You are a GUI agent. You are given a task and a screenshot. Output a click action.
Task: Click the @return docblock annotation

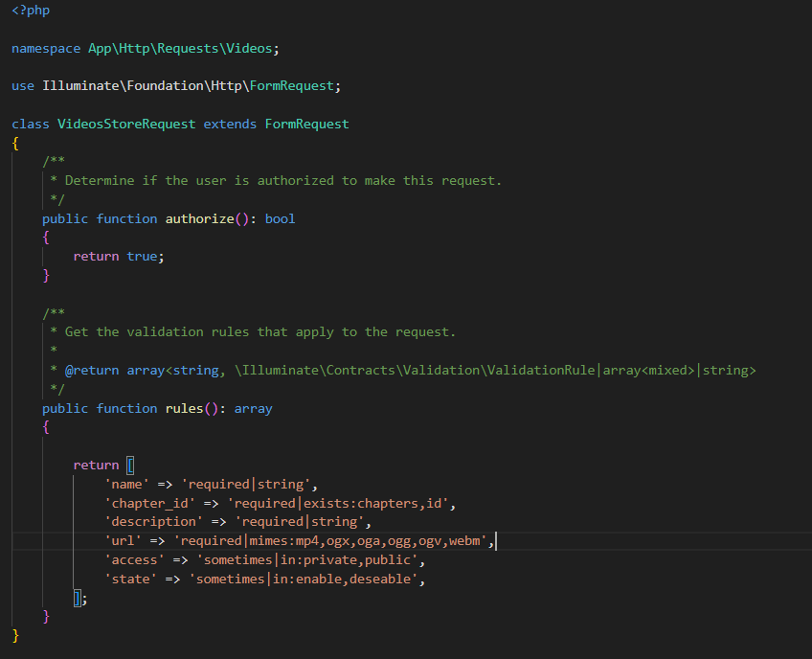click(x=92, y=370)
